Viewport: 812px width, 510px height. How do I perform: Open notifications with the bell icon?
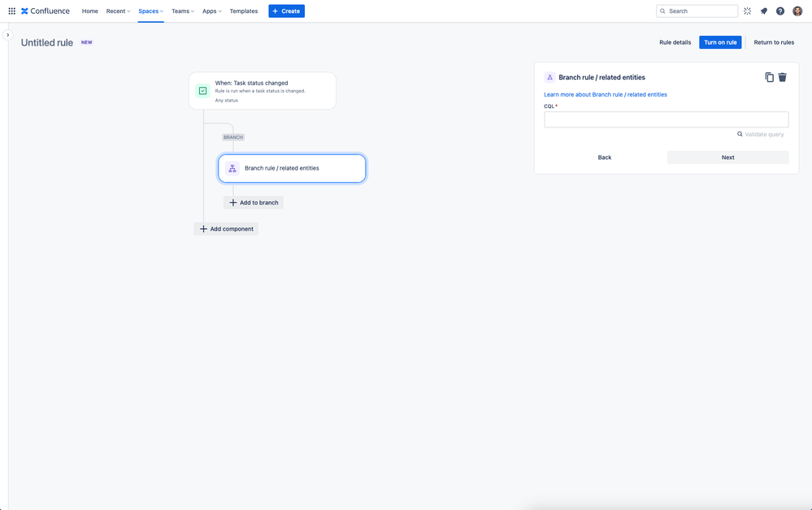[x=764, y=11]
